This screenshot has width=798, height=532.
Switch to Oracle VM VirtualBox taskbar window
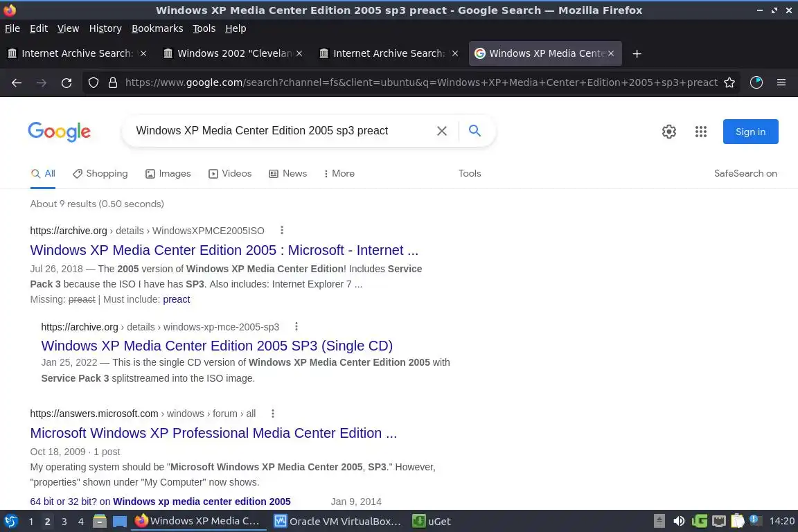point(337,522)
